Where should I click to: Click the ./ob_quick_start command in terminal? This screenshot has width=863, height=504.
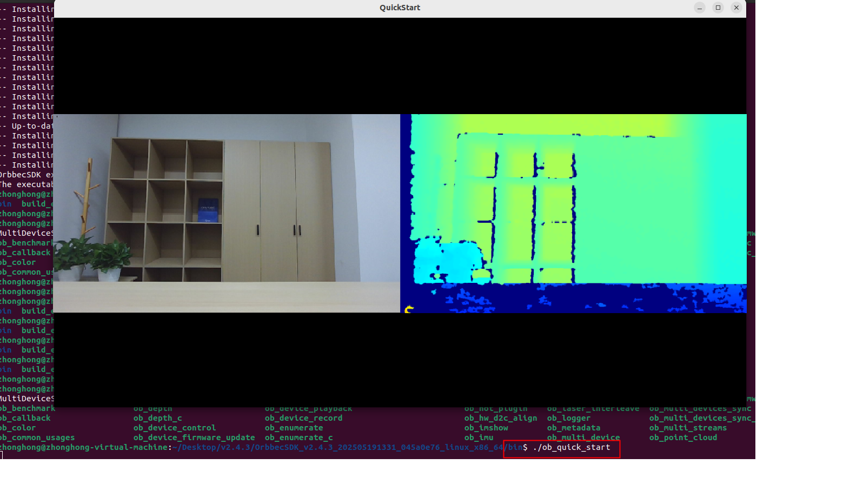coord(572,447)
